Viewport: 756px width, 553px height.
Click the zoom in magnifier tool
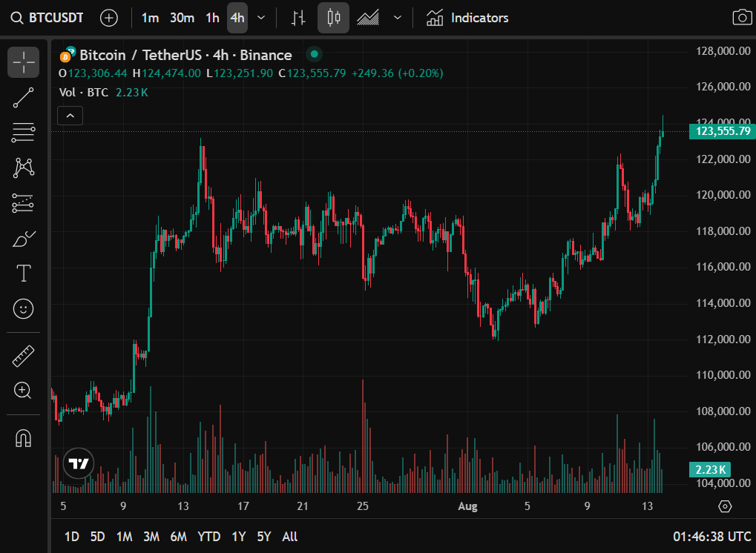24,391
